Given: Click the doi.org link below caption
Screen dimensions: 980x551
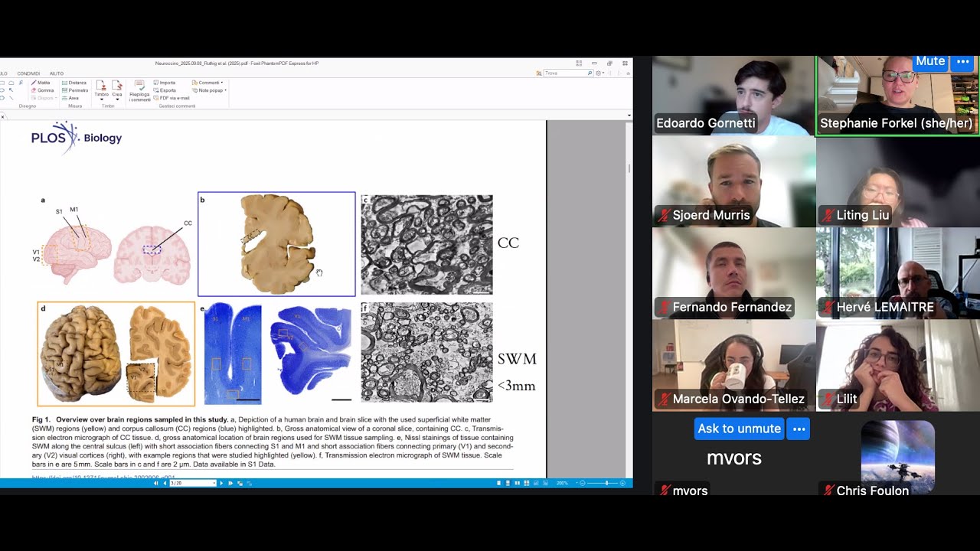Looking at the screenshot, I should coord(103,477).
